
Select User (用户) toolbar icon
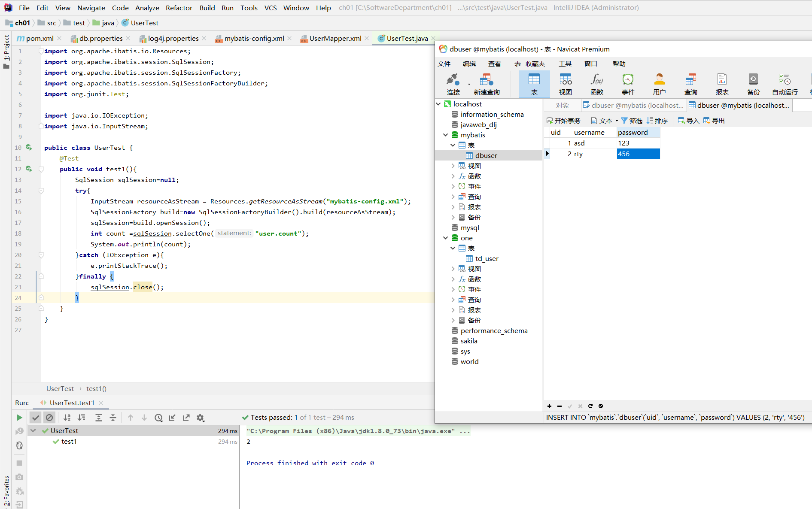659,84
